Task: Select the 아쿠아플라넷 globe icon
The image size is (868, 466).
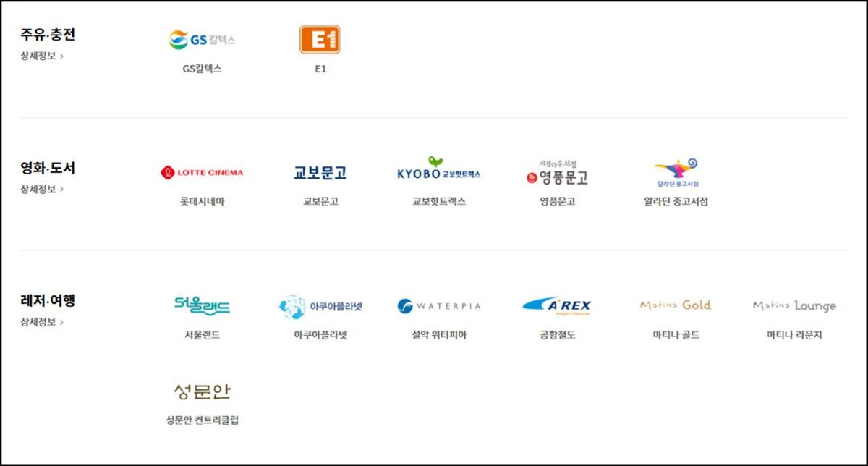Action: pyautogui.click(x=320, y=305)
